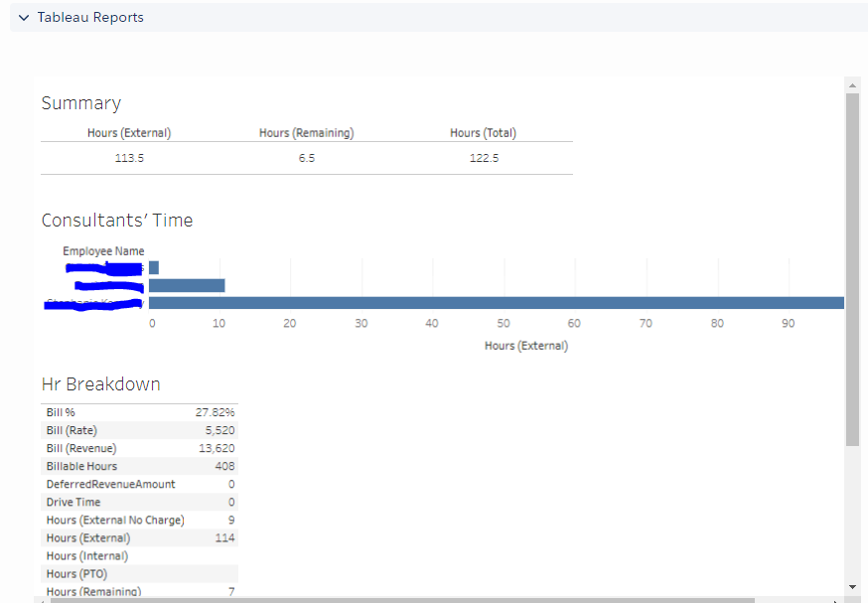Viewport: 868px width, 603px height.
Task: Select the longest bar in Consultants' Time chart
Action: tap(497, 303)
